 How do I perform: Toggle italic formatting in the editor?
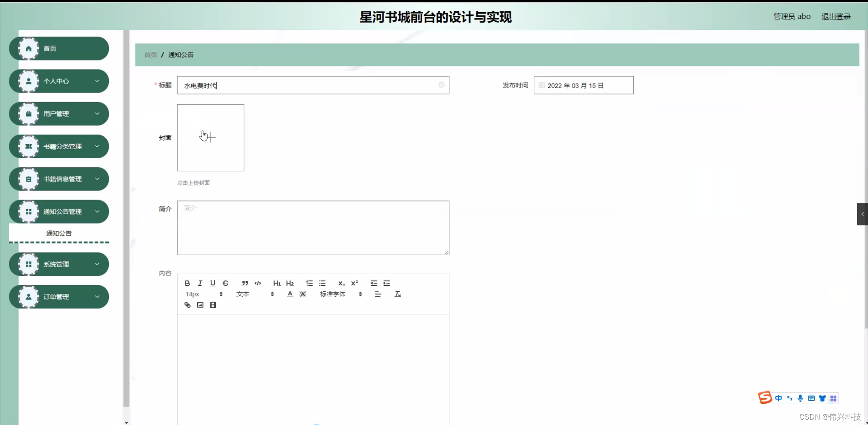point(199,283)
